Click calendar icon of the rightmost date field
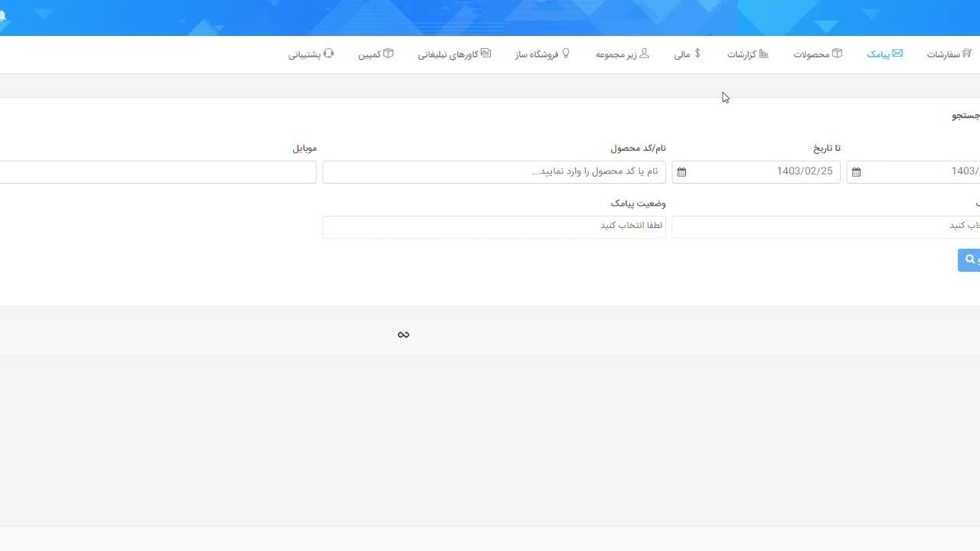The image size is (980, 551). pos(856,172)
